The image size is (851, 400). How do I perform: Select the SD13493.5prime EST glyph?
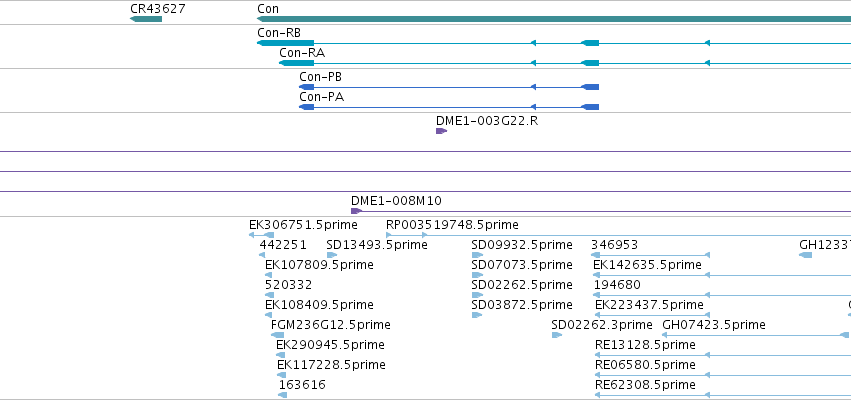coord(332,255)
